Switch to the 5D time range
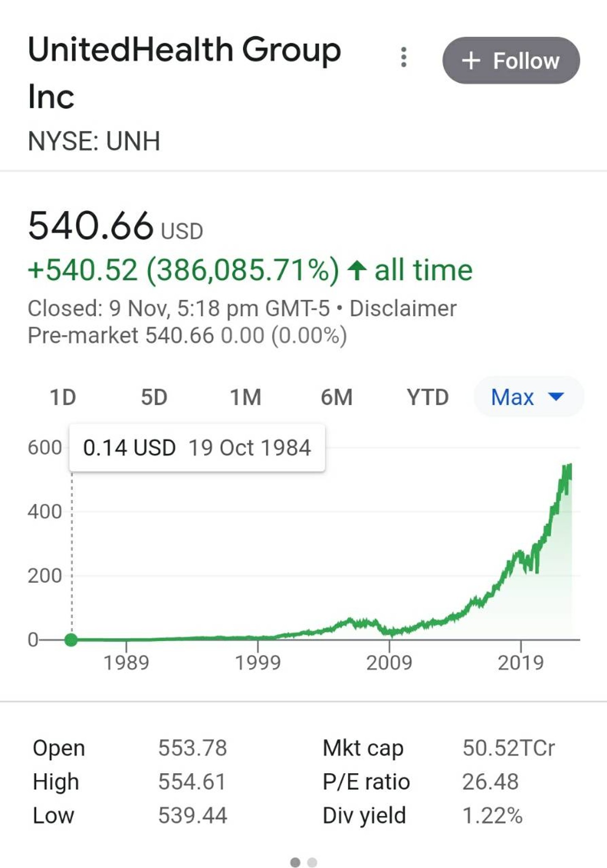Screen dimensions: 607x868 tap(154, 397)
